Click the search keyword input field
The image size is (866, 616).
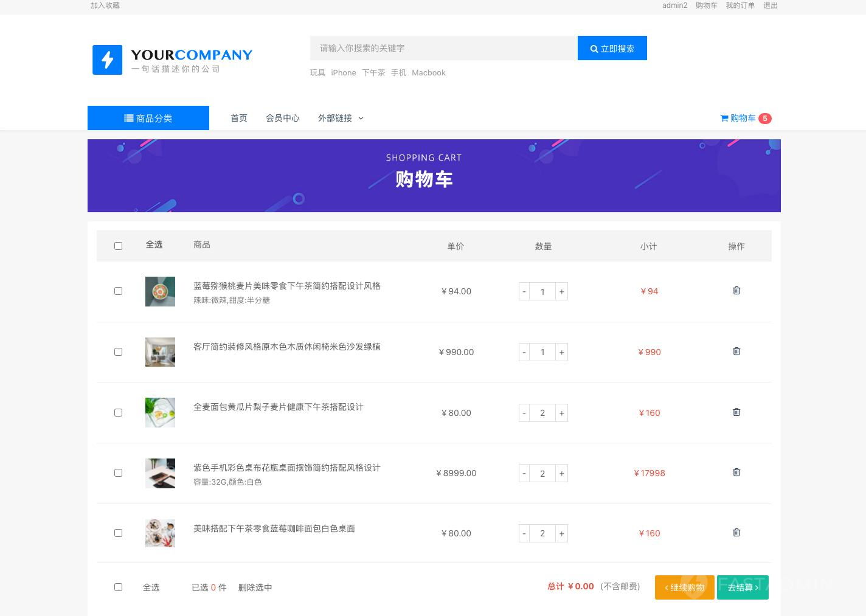pos(444,48)
